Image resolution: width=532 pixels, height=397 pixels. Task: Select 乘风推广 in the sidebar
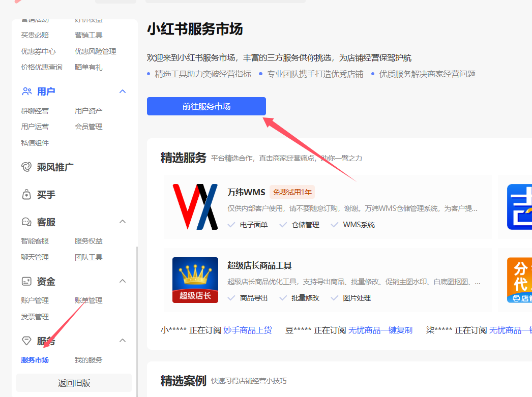[x=55, y=167]
